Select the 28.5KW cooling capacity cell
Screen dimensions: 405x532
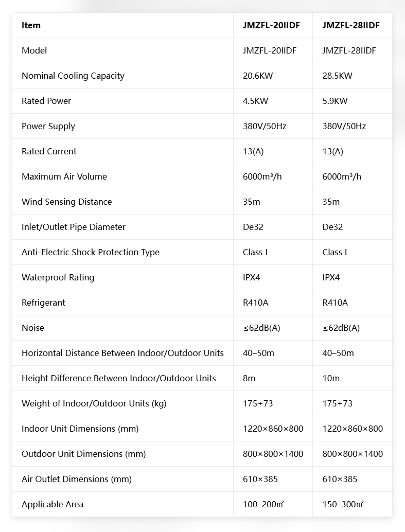(x=337, y=76)
